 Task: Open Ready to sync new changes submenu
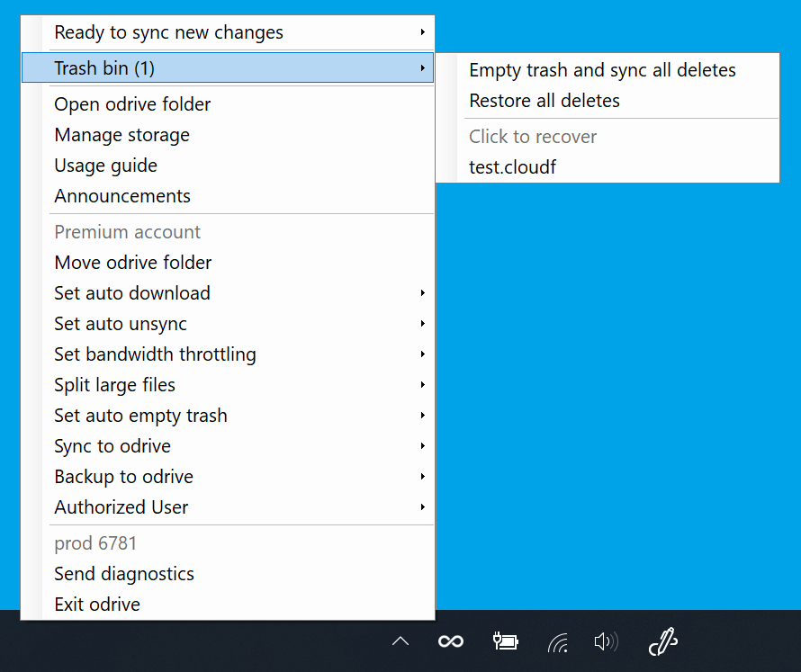228,32
